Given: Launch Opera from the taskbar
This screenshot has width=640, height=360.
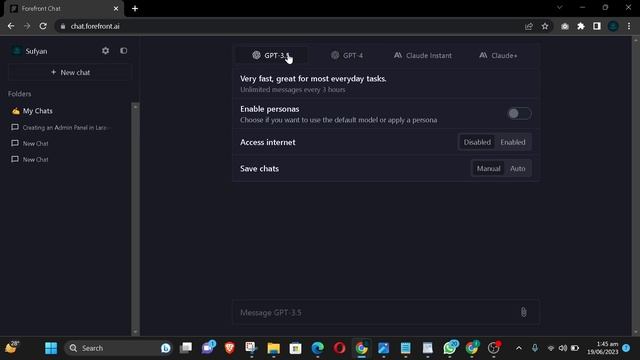Looking at the screenshot, I should point(340,348).
